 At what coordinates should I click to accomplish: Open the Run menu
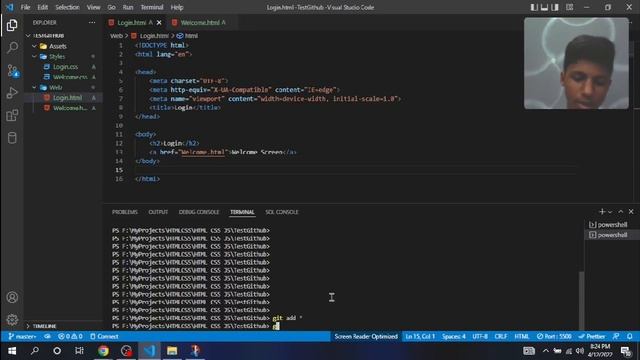coord(128,7)
